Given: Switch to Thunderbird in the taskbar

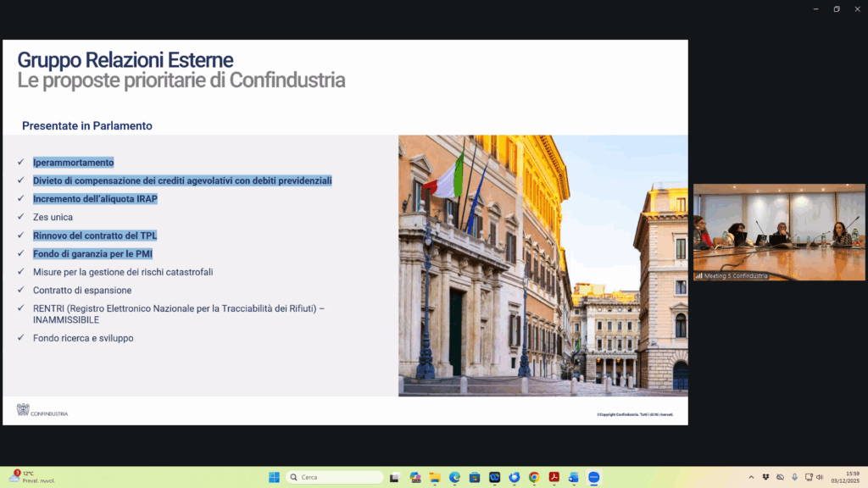Looking at the screenshot, I should coord(515,477).
